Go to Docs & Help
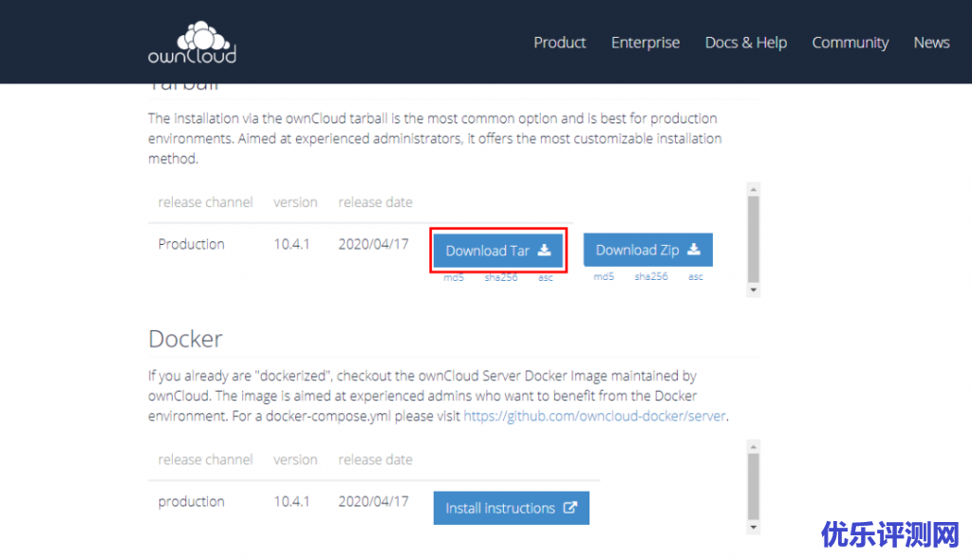This screenshot has width=972, height=560. click(x=745, y=43)
